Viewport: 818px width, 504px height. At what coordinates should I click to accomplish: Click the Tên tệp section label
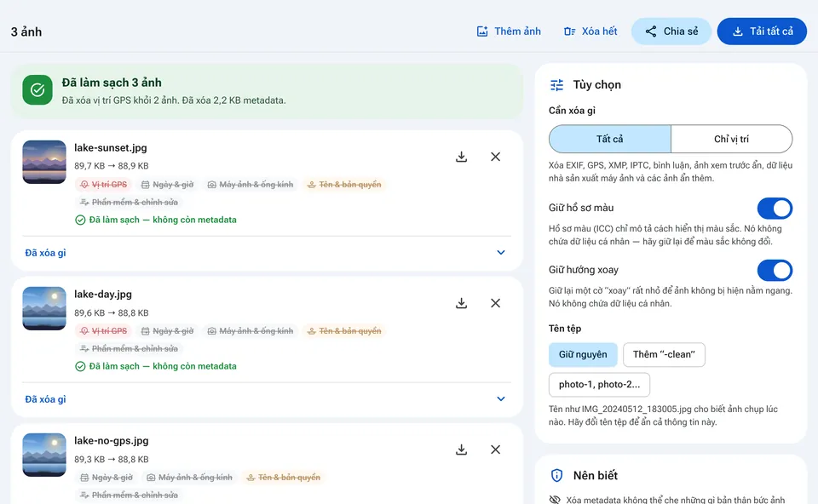click(564, 329)
